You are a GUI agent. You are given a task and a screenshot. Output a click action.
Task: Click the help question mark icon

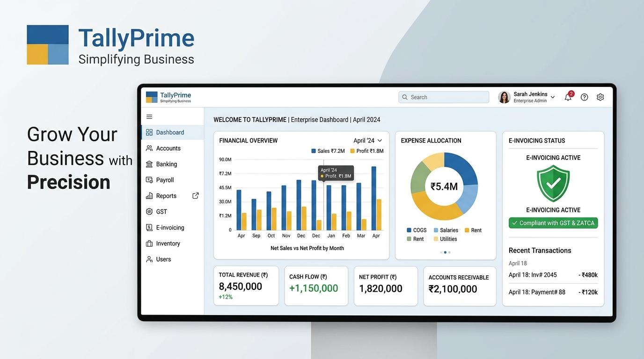pyautogui.click(x=585, y=97)
